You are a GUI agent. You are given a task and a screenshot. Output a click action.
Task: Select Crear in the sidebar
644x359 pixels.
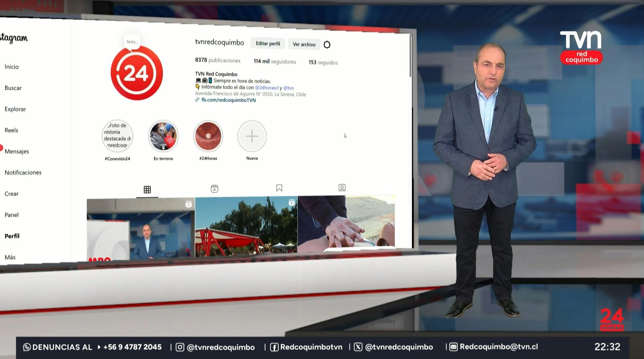(12, 194)
